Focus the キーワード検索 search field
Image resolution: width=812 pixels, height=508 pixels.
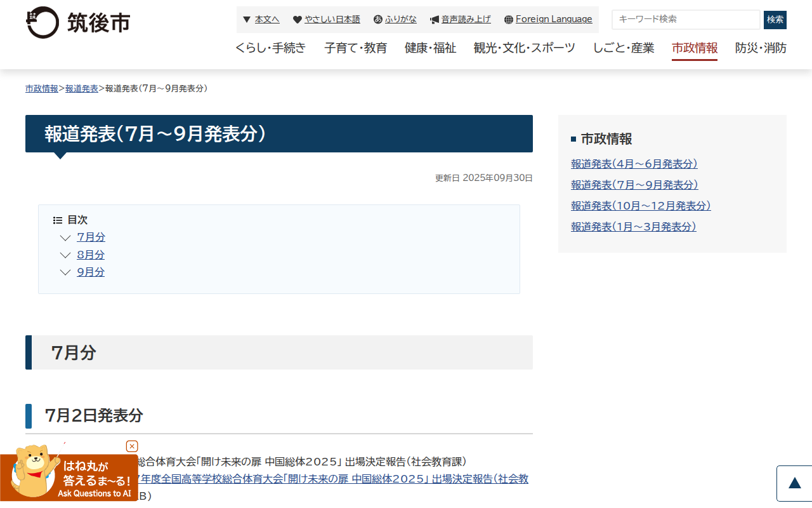pyautogui.click(x=686, y=20)
